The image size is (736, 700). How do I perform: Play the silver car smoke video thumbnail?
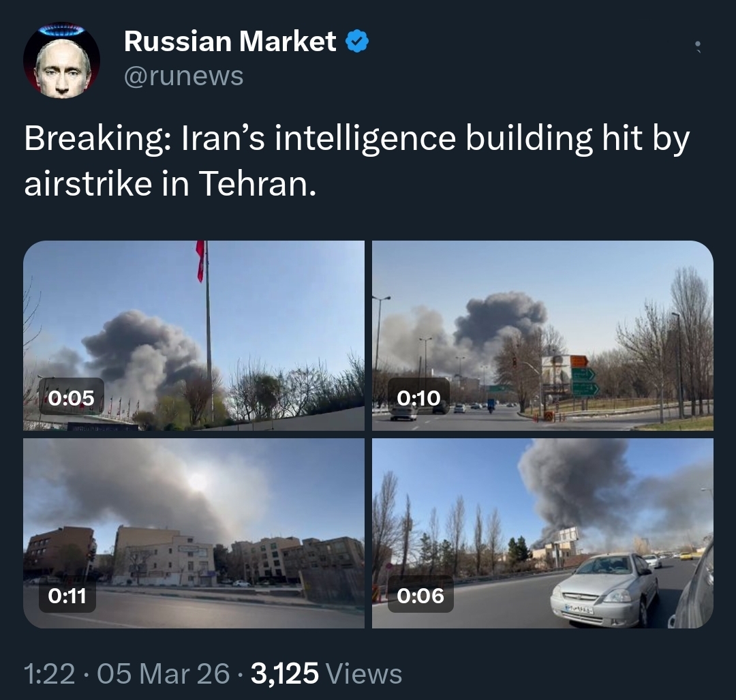click(x=542, y=533)
